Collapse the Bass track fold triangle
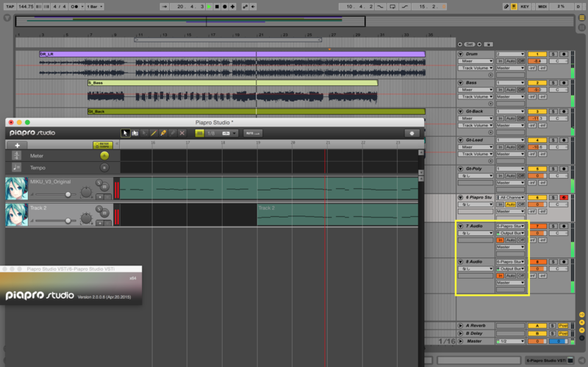Viewport: 588px width, 367px height. (x=461, y=82)
